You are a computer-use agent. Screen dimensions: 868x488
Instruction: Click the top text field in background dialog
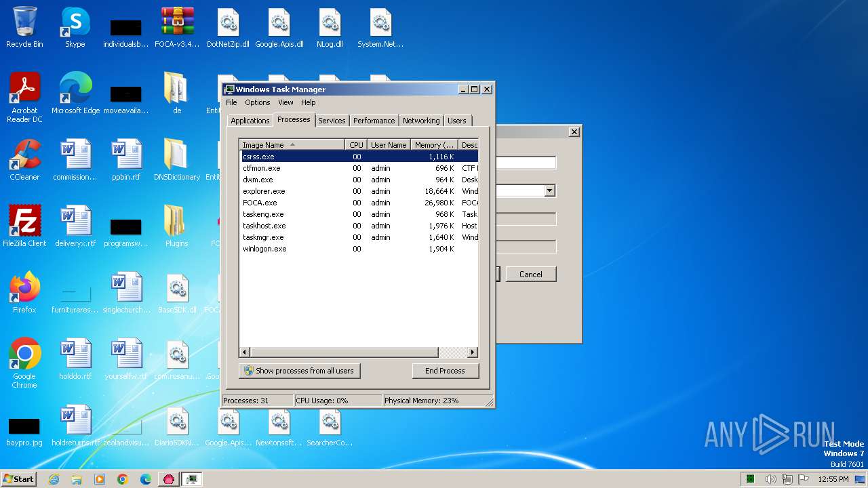tap(526, 163)
